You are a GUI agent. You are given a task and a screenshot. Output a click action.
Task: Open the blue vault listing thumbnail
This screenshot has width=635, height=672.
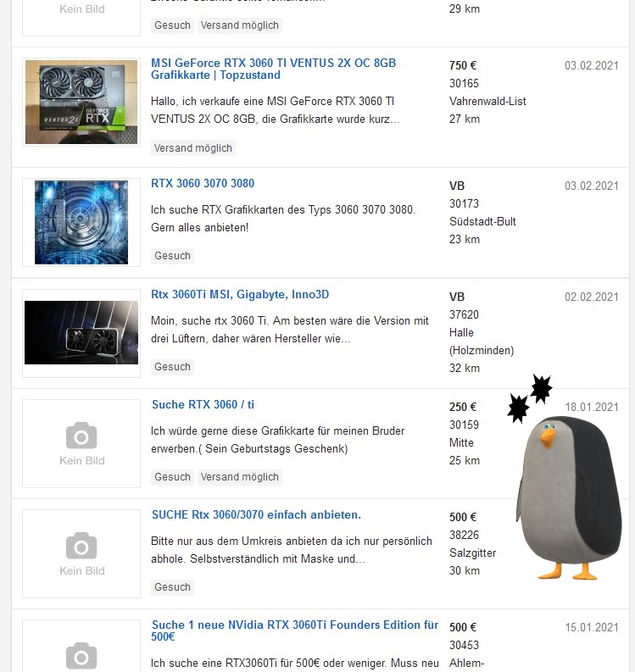click(x=81, y=222)
